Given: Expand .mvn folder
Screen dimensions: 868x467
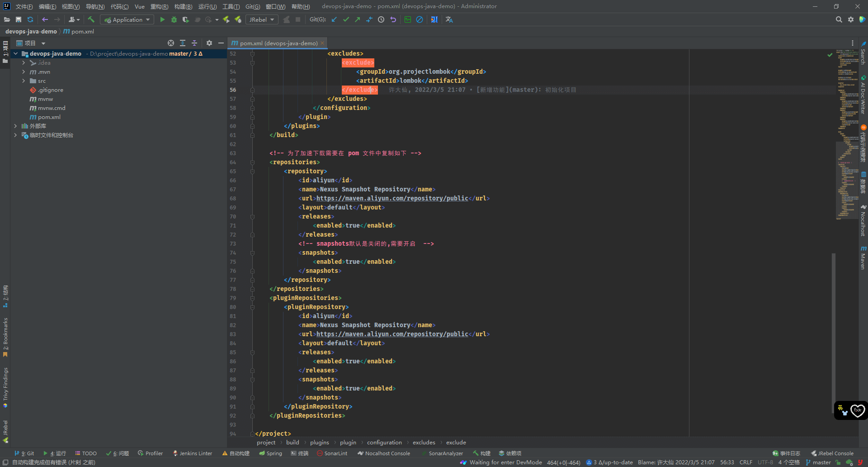Looking at the screenshot, I should pyautogui.click(x=24, y=71).
